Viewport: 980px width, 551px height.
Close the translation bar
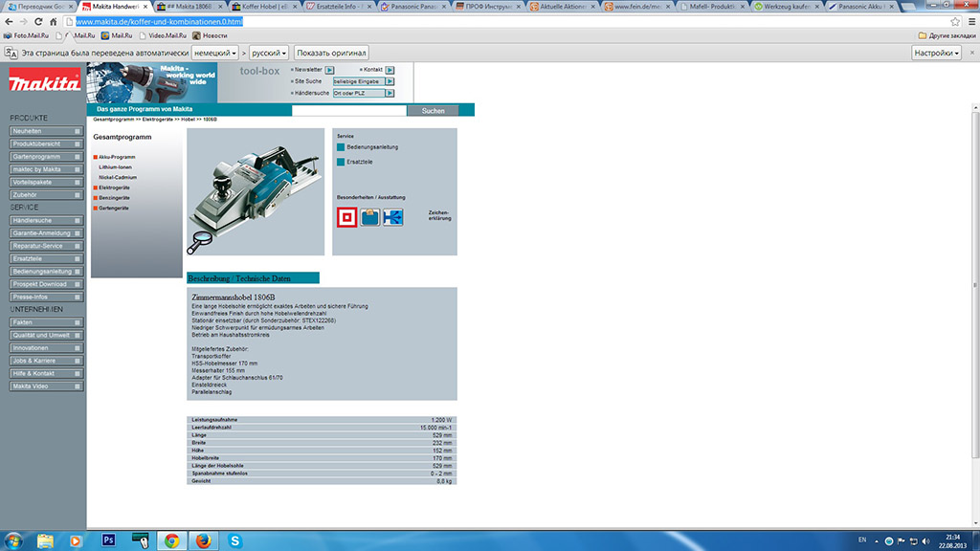tap(972, 54)
